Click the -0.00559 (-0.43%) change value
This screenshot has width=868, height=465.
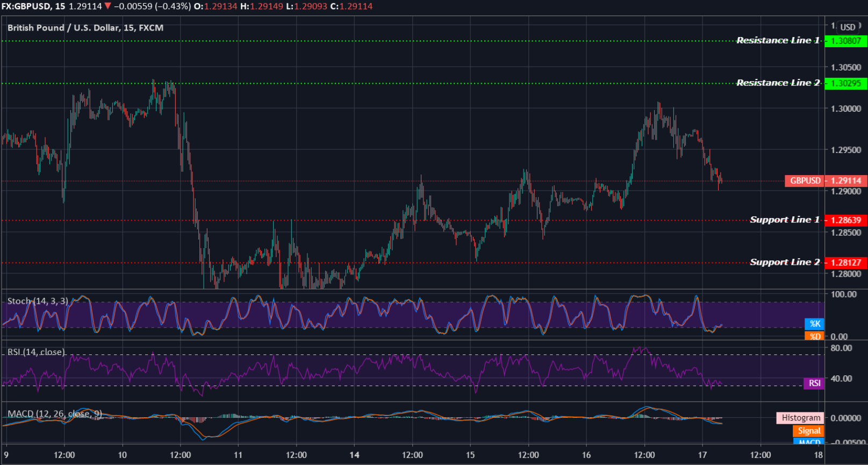click(152, 6)
